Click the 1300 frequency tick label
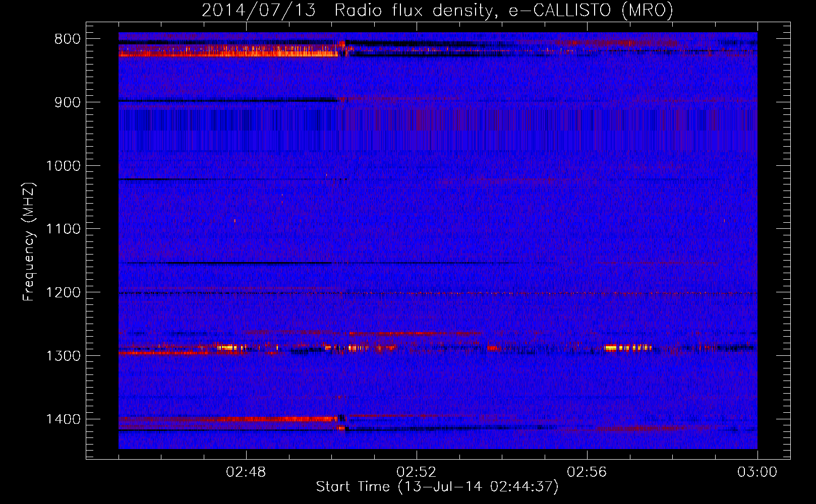Viewport: 816px width, 504px height. click(63, 356)
